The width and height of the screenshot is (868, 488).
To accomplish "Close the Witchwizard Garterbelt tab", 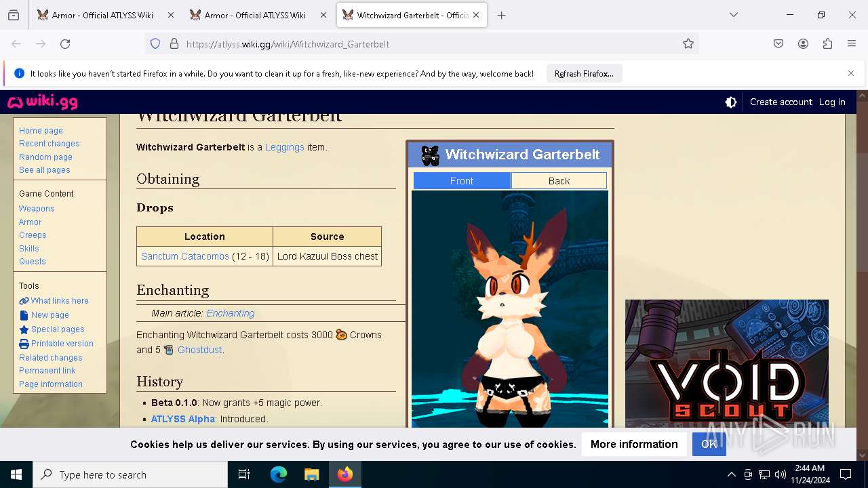I will [x=476, y=15].
